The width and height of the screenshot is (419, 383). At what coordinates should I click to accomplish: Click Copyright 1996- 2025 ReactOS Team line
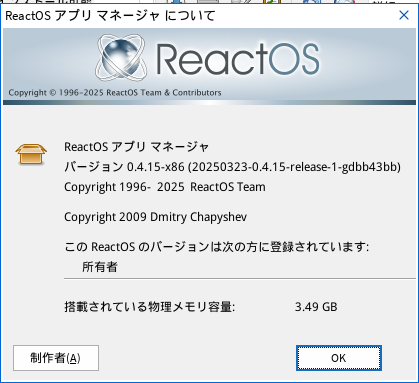click(165, 187)
